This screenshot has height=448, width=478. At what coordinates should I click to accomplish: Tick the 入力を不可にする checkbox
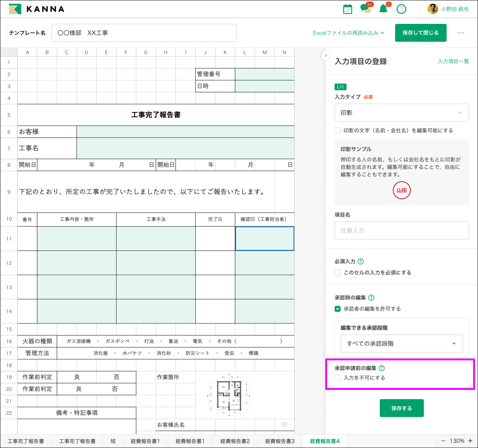point(338,378)
